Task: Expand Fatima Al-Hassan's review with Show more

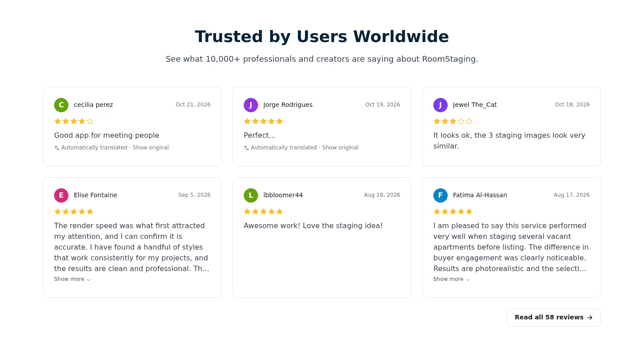Action: (x=451, y=279)
